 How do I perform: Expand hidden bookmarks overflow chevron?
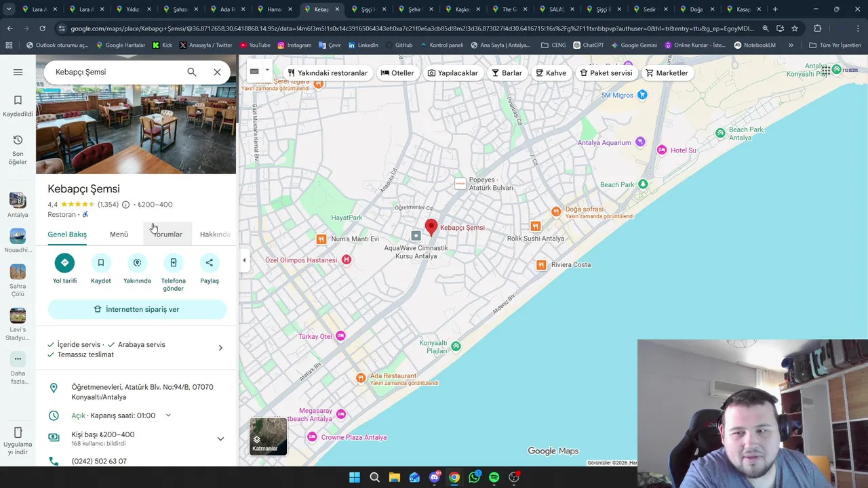[x=791, y=45]
